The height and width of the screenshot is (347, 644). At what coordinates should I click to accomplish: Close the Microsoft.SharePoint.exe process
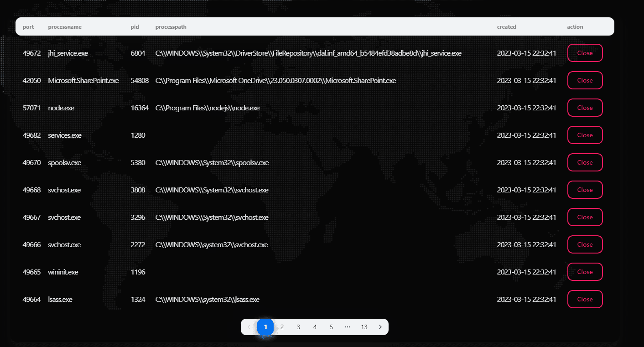pyautogui.click(x=585, y=80)
